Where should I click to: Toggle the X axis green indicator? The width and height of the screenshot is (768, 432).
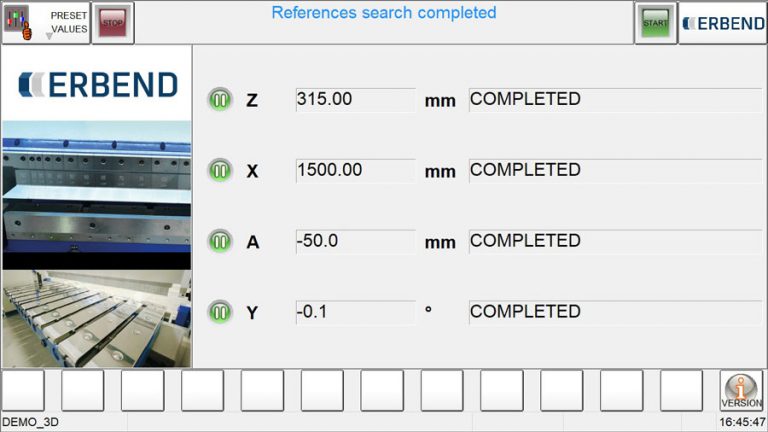click(219, 170)
